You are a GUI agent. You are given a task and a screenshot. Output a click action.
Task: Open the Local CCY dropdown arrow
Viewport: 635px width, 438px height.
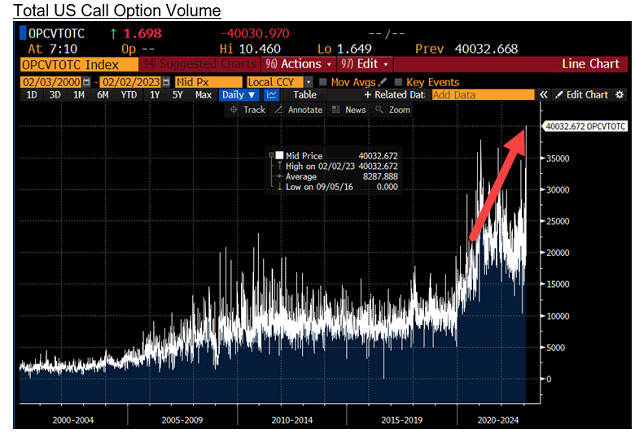pyautogui.click(x=309, y=82)
